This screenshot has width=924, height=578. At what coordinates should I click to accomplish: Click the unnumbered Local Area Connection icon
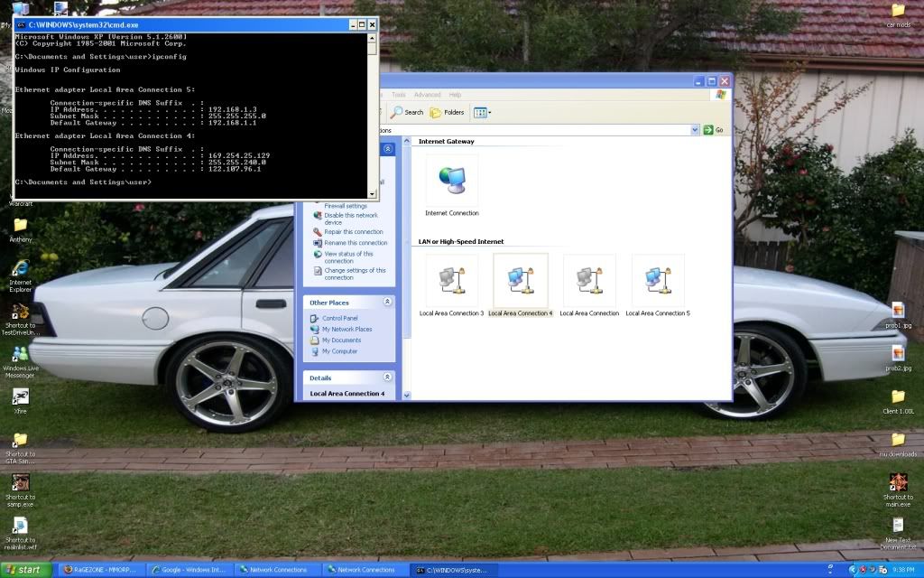(x=588, y=282)
